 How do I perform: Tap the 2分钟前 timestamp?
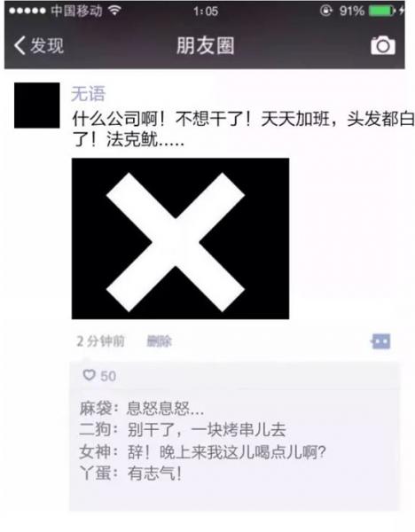101,341
